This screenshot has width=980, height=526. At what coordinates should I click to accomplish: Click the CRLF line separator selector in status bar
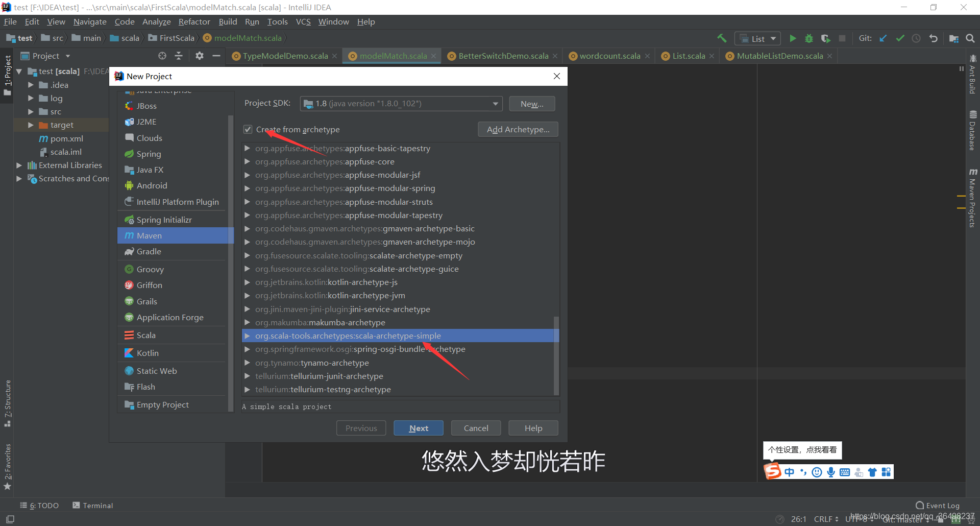[824, 519]
